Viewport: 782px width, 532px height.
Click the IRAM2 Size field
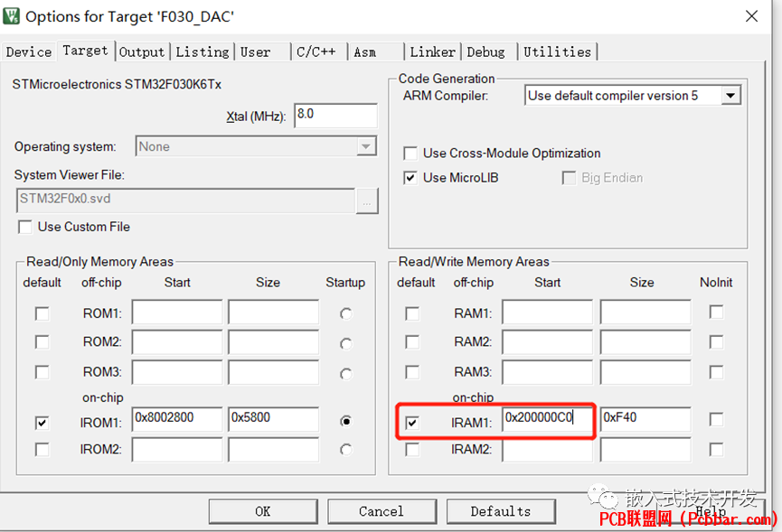pyautogui.click(x=645, y=451)
